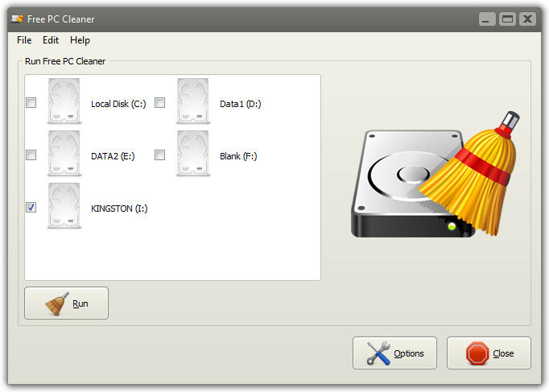Click the 'KINGSTON (I:)' label
The width and height of the screenshot is (549, 392).
tap(119, 208)
